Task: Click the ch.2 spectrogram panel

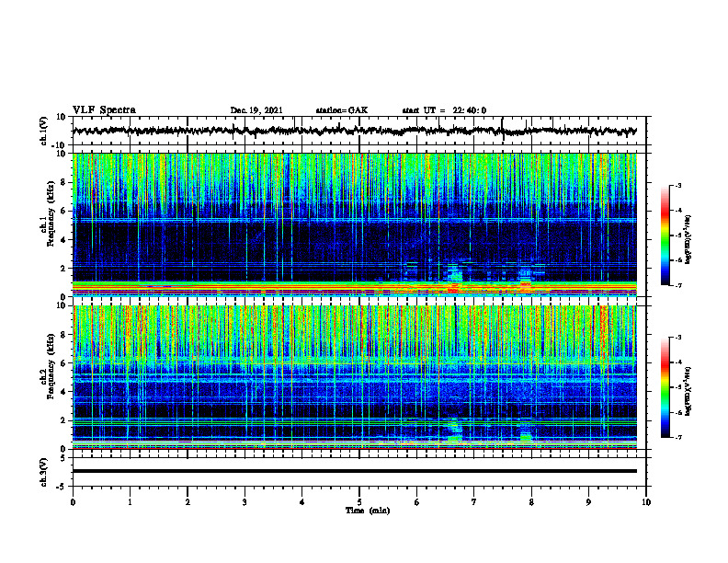Action: (x=355, y=377)
